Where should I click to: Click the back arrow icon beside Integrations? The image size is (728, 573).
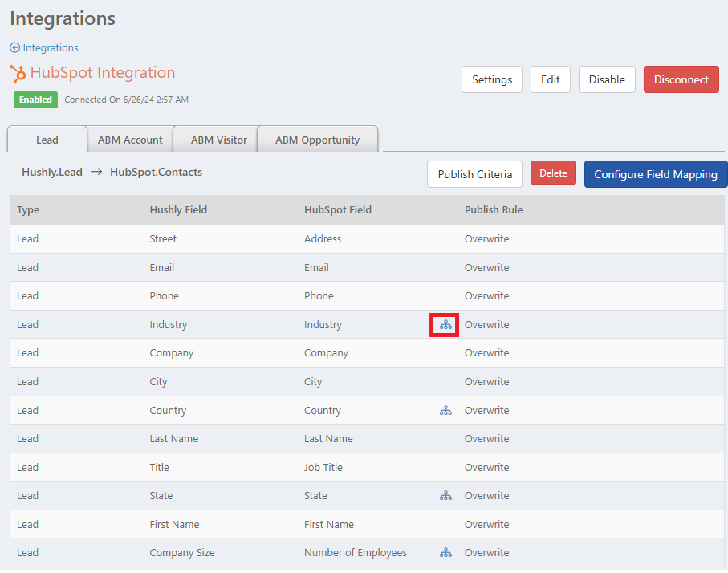tap(15, 47)
